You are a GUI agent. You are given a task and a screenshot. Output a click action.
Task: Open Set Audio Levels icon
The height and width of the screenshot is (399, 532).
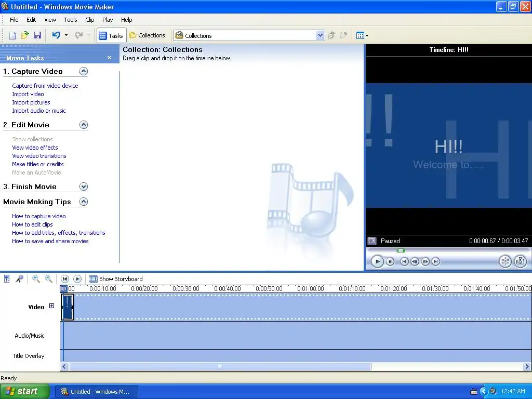[x=7, y=279]
